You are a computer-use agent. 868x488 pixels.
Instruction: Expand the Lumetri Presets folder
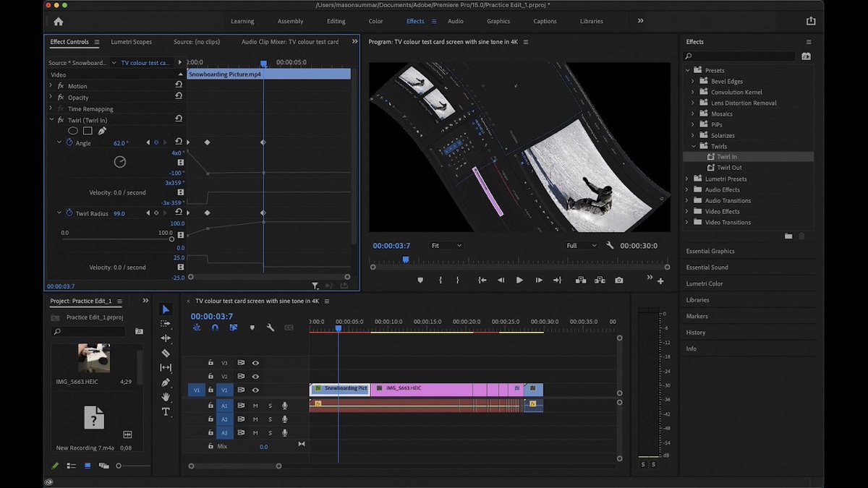click(x=687, y=179)
